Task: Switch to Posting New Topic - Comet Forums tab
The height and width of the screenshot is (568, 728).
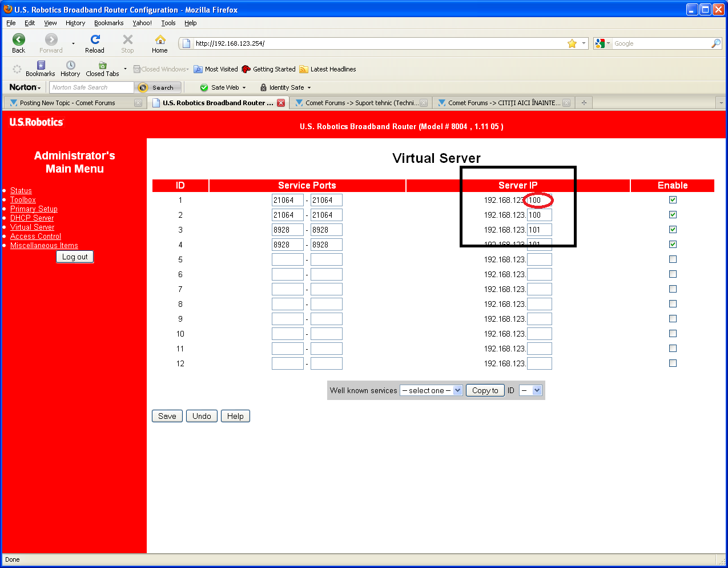Action: tap(75, 103)
